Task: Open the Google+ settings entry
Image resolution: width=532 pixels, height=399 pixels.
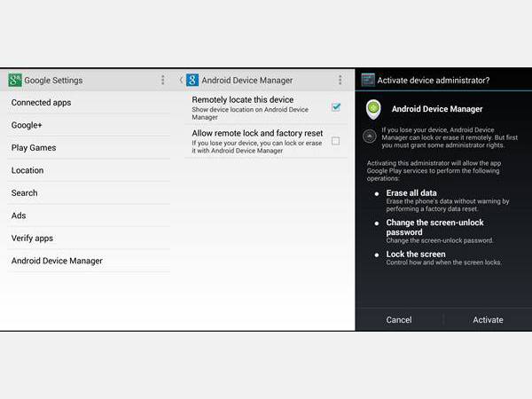Action: (27, 125)
